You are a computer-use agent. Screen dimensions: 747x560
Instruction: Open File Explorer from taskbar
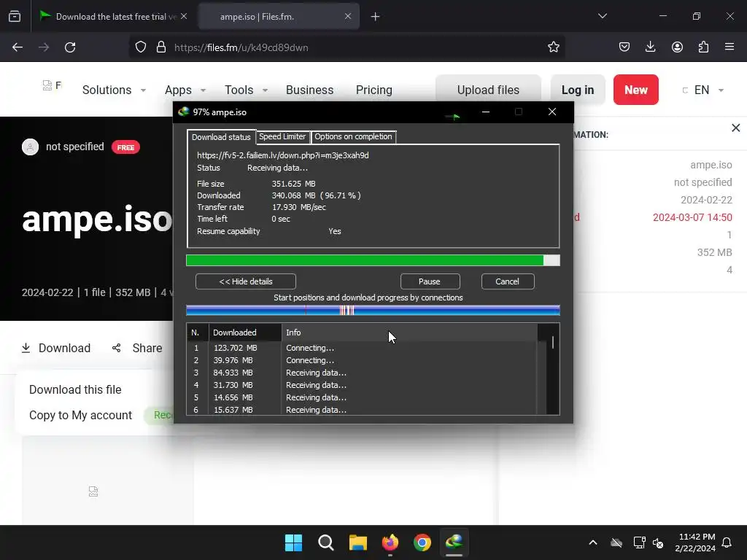pos(357,542)
